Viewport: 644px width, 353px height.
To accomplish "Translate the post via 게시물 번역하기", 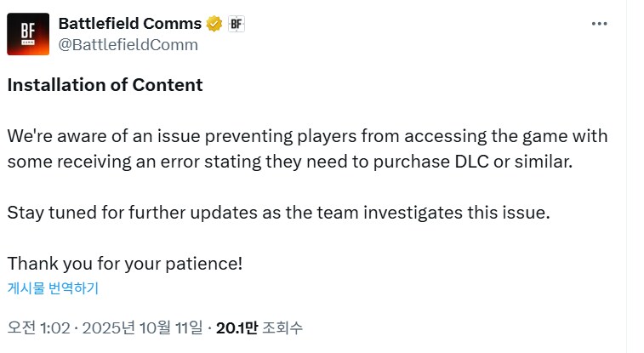I will [53, 288].
